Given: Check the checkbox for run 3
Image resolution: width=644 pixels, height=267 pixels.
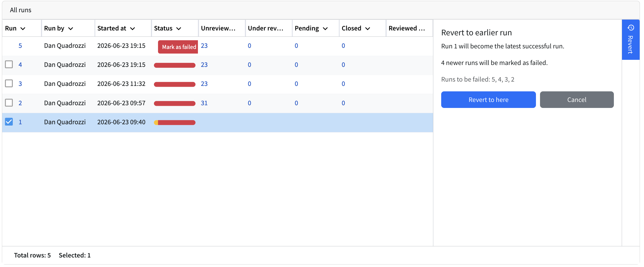Looking at the screenshot, I should click(x=9, y=83).
